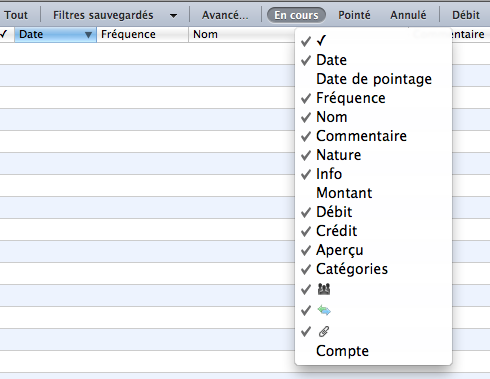Choose the Débit filter in toolbar
Viewport: 490px width, 379px height.
pos(466,15)
